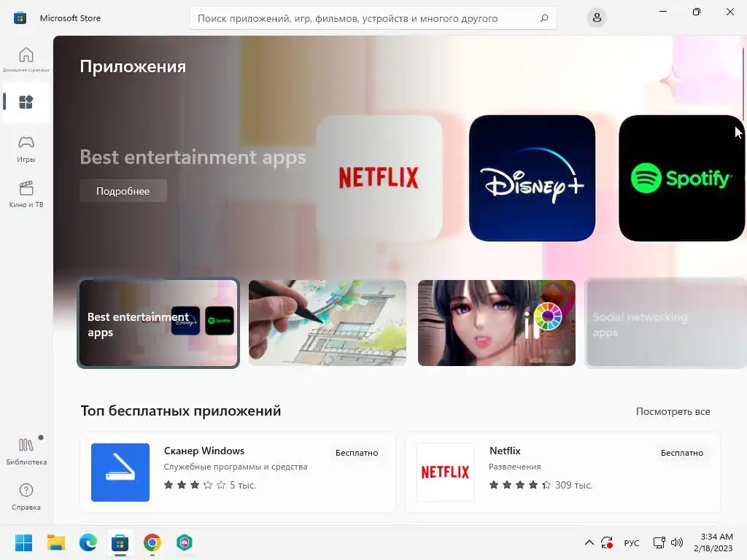Click the Топ бесплатных приложений heading

[x=181, y=411]
